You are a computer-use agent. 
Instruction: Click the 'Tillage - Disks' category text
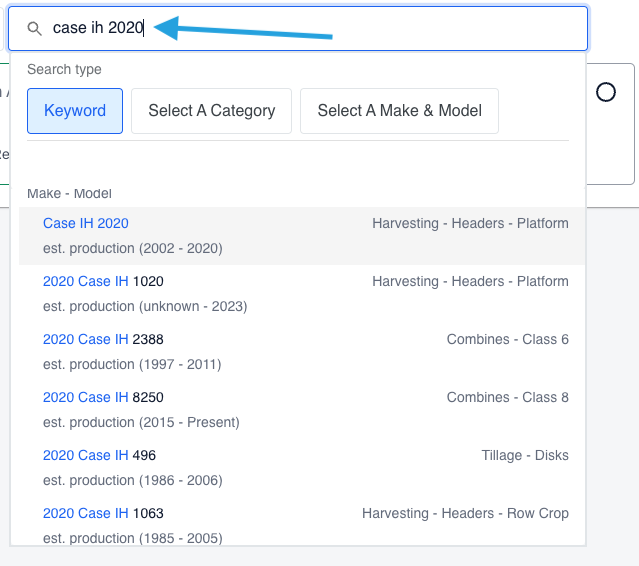524,455
